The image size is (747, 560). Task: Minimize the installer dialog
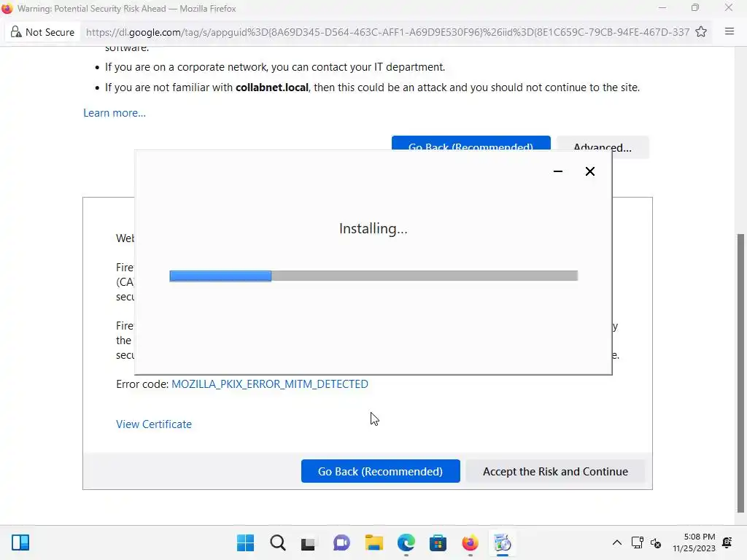click(558, 171)
